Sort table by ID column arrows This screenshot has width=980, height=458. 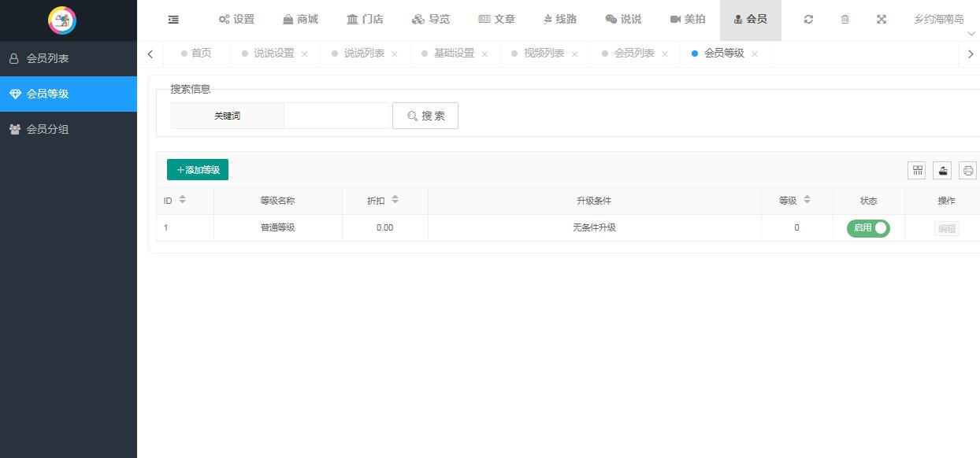point(183,200)
